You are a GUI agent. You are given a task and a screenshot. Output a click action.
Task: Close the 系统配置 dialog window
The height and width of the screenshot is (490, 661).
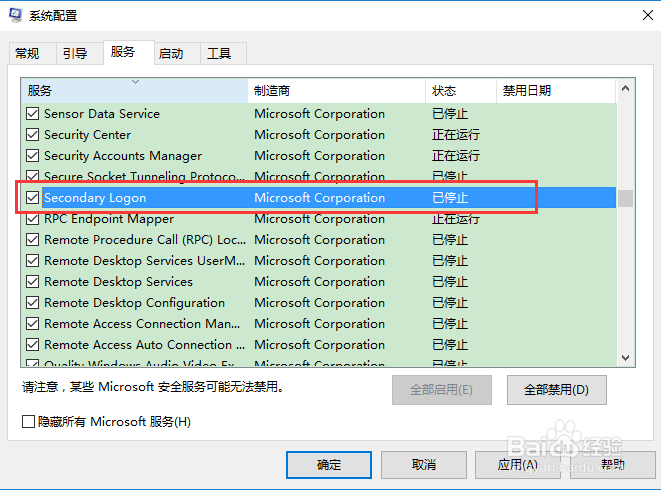click(x=637, y=16)
